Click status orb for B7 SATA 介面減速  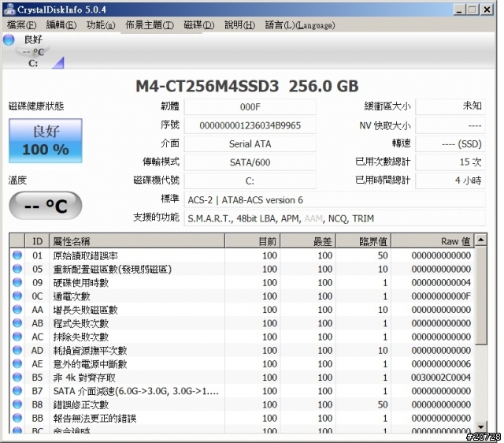(x=17, y=390)
